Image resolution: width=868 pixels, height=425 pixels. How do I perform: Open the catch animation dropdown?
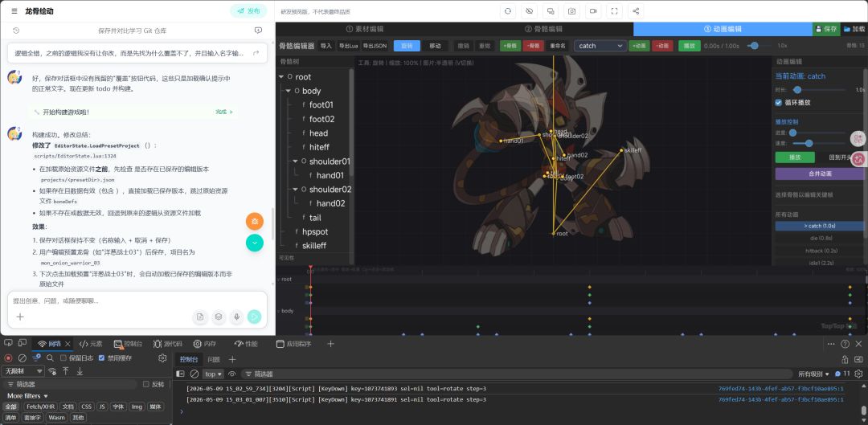(600, 46)
